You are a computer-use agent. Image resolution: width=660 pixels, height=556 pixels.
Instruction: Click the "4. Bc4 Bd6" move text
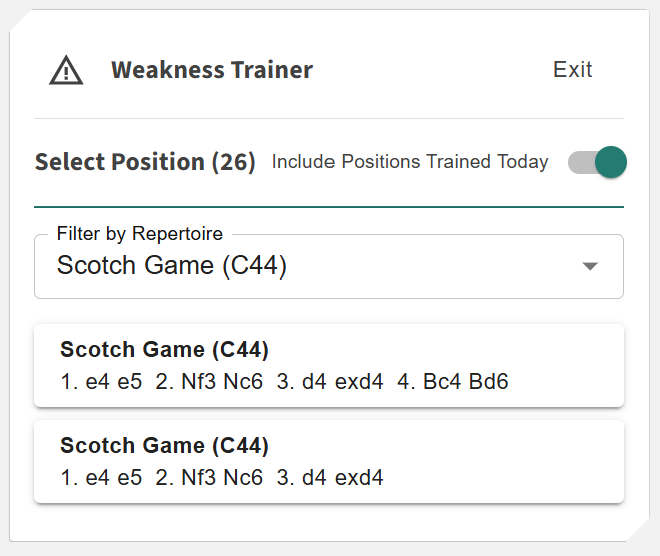452,381
